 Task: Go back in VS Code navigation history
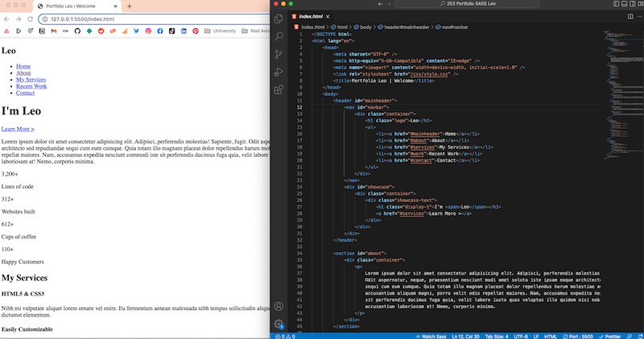click(380, 4)
